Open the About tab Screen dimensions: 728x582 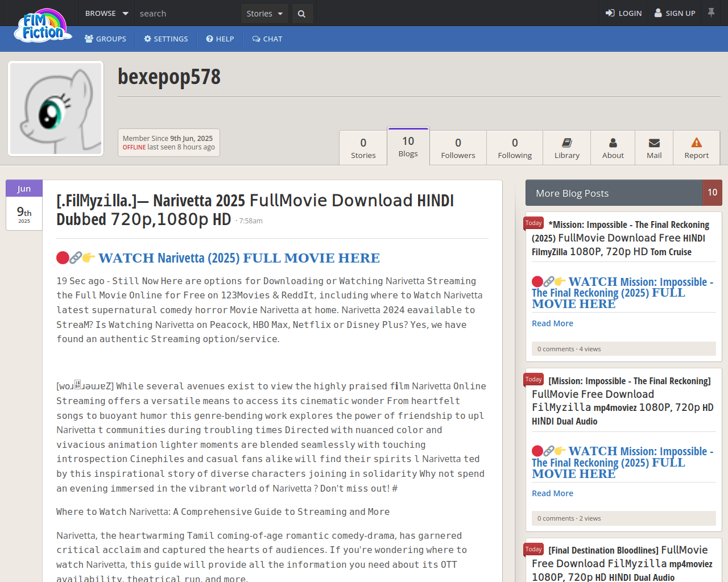[x=613, y=148]
